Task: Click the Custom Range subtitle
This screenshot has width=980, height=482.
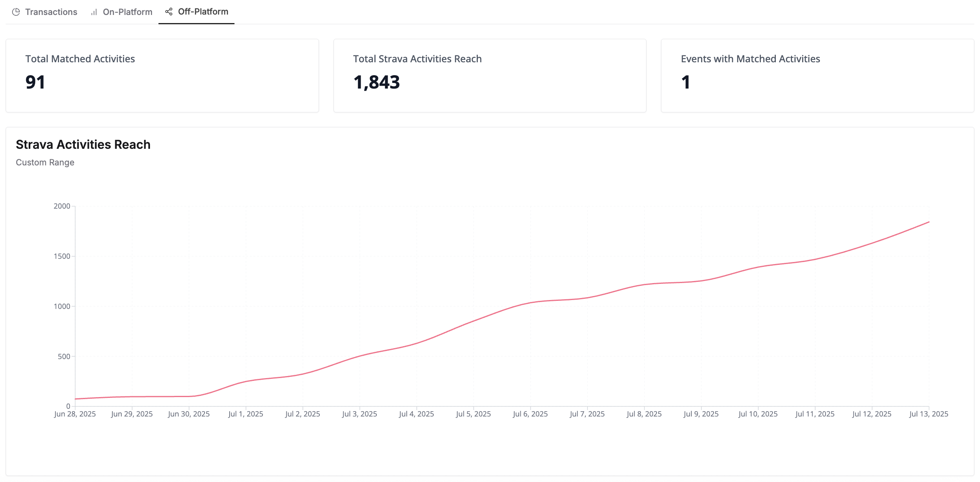Action: coord(45,163)
